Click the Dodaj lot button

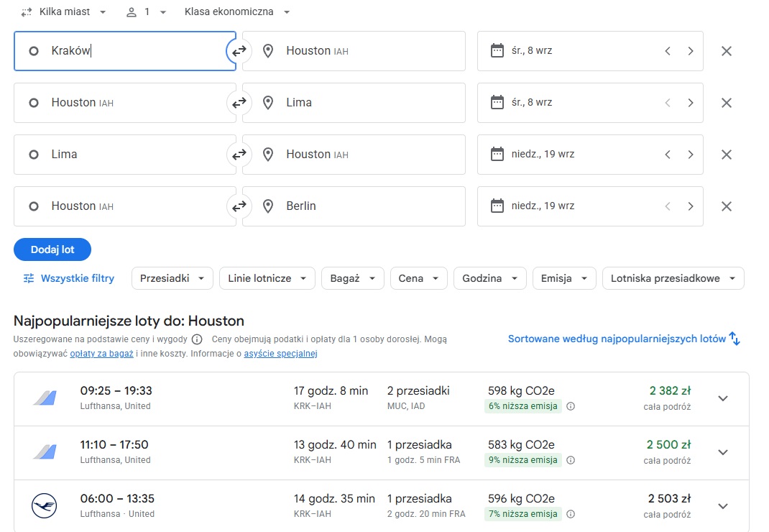52,249
